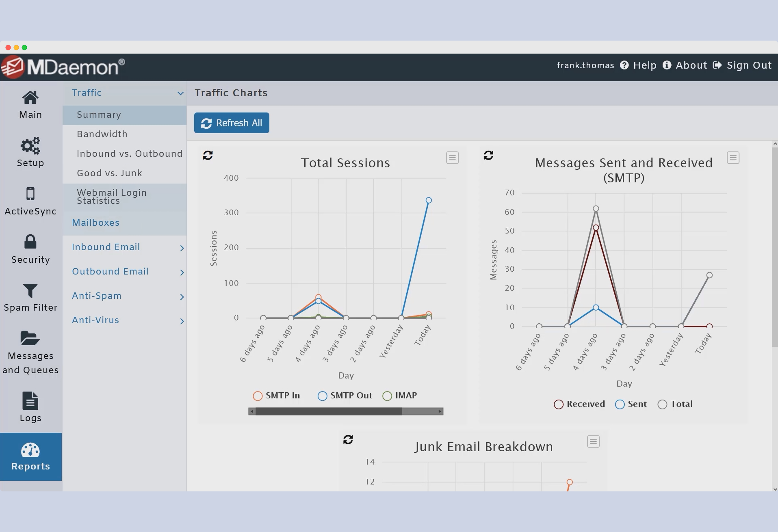Image resolution: width=778 pixels, height=532 pixels.
Task: Click the Help link
Action: (x=645, y=65)
